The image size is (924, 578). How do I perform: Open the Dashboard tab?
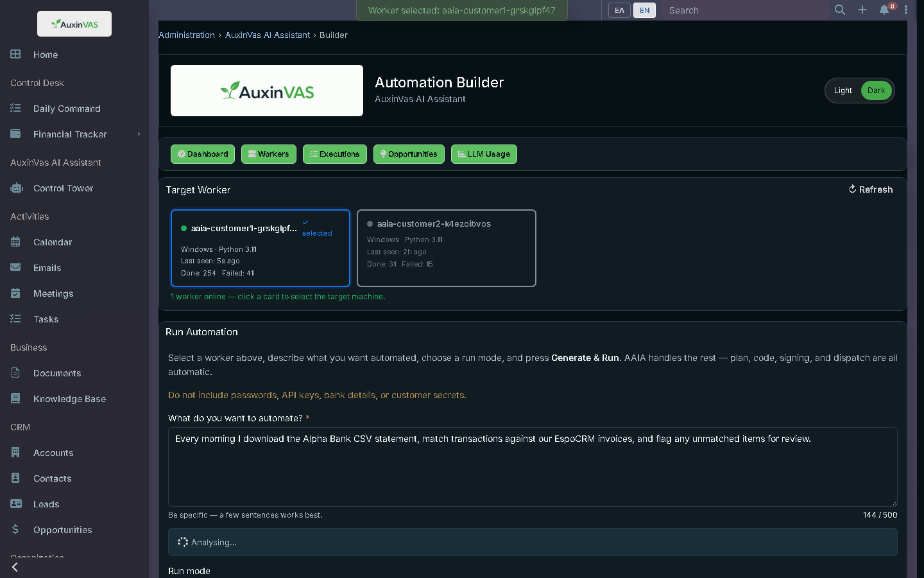tap(203, 154)
